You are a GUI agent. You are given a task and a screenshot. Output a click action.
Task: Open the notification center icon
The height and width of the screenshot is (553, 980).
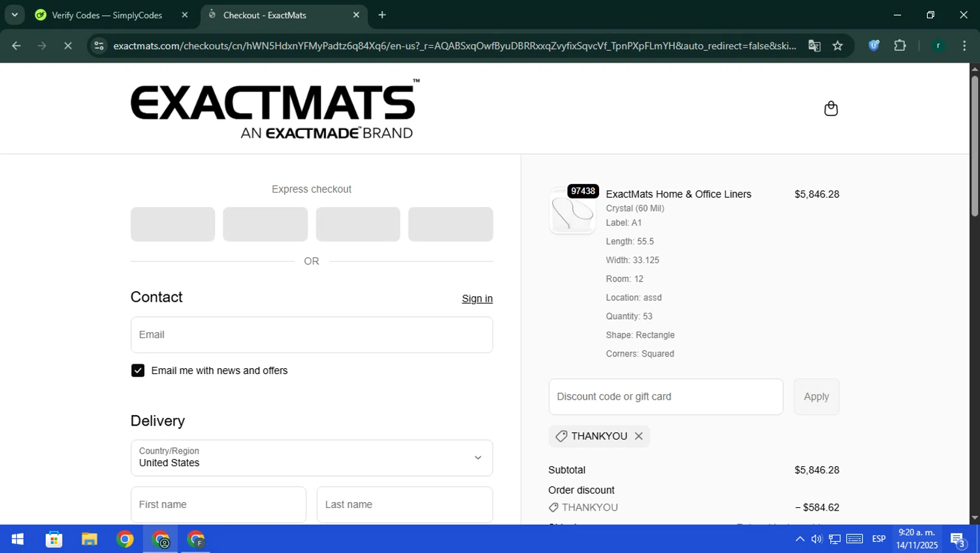(x=958, y=540)
